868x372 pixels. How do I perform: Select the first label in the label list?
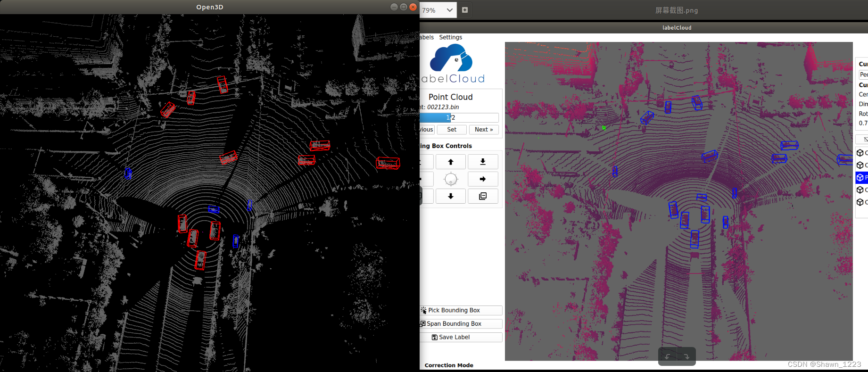861,153
